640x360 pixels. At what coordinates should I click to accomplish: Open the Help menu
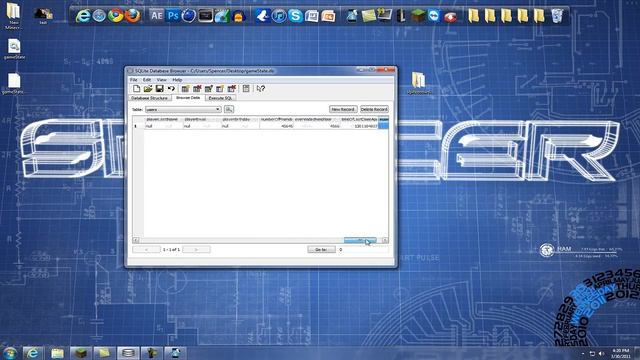(177, 80)
